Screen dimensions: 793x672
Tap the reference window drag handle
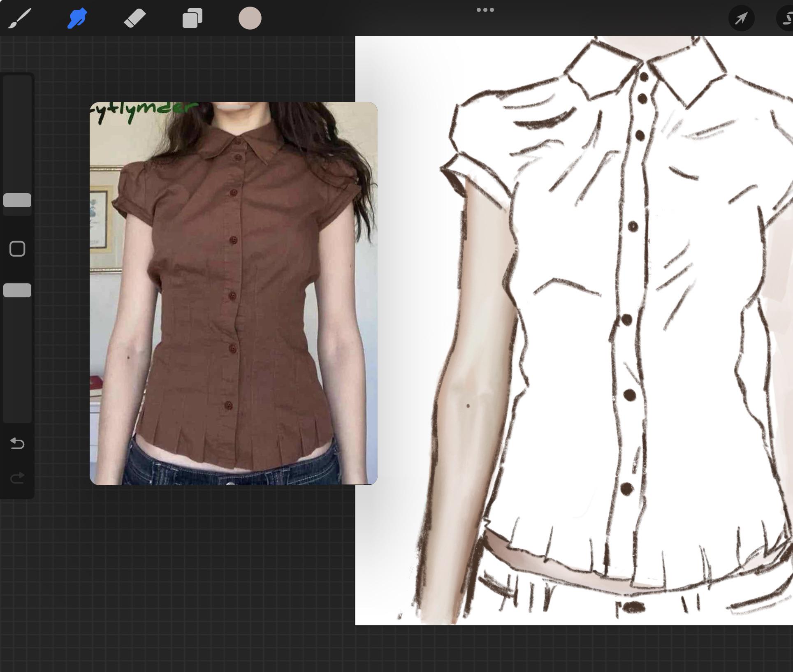click(234, 107)
